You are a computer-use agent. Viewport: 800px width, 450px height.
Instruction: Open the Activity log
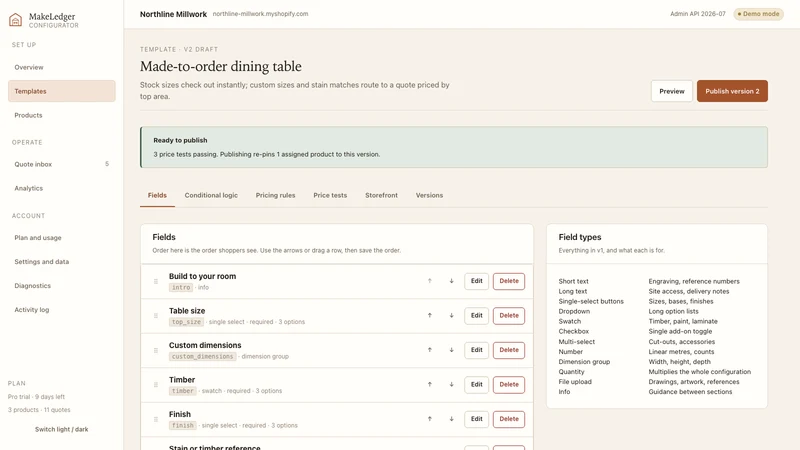(x=62, y=310)
